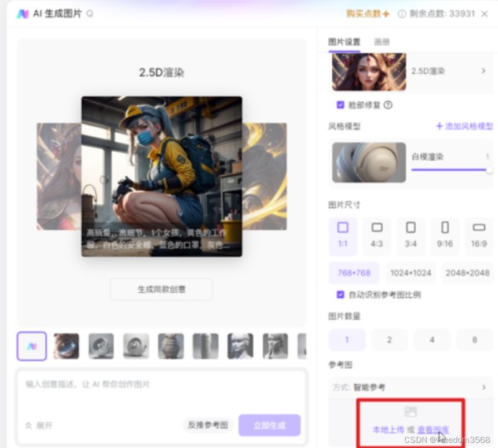Screen dimensions: 498x448
Task: Select the eye close-up style thumbnail
Action: tap(66, 346)
